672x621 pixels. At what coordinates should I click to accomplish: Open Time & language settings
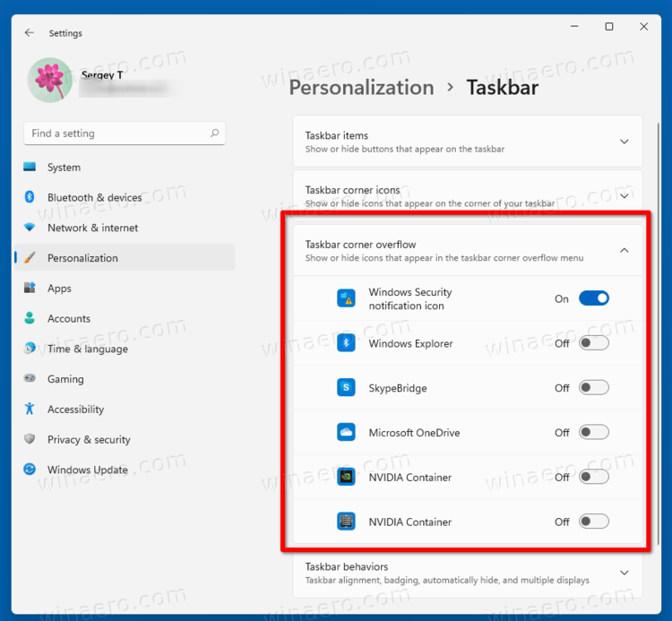click(125, 349)
